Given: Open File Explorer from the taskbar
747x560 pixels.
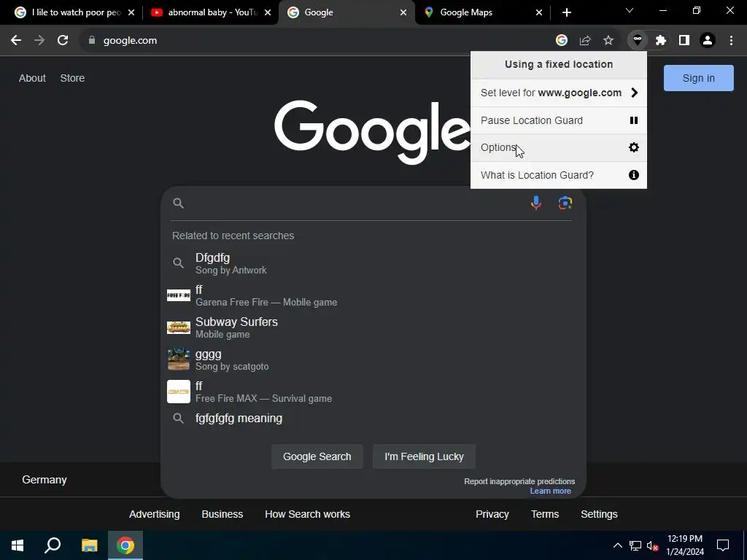Looking at the screenshot, I should click(89, 545).
